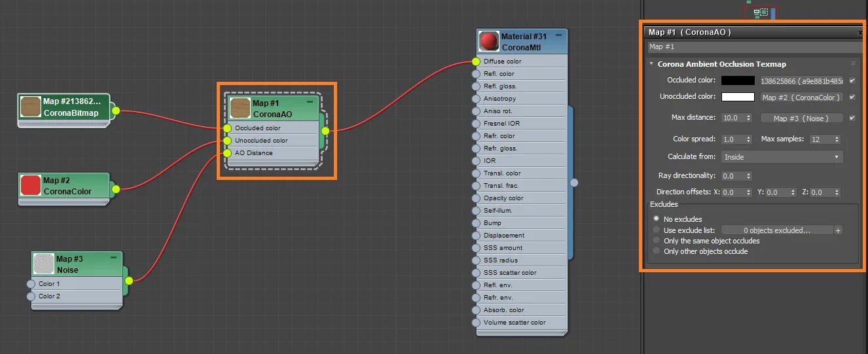Adjust the Ray directionality spinner arrows
Viewport: 868px width, 354px height.
coord(748,176)
